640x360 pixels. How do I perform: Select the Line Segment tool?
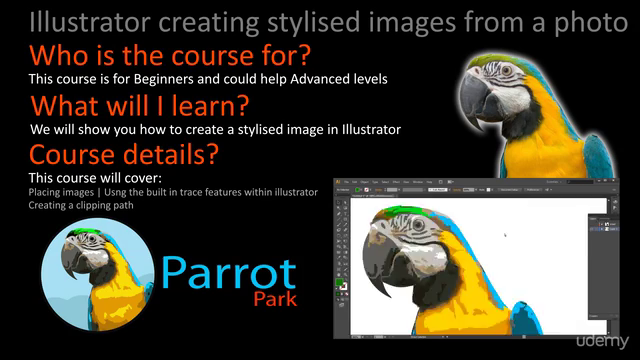[x=338, y=219]
